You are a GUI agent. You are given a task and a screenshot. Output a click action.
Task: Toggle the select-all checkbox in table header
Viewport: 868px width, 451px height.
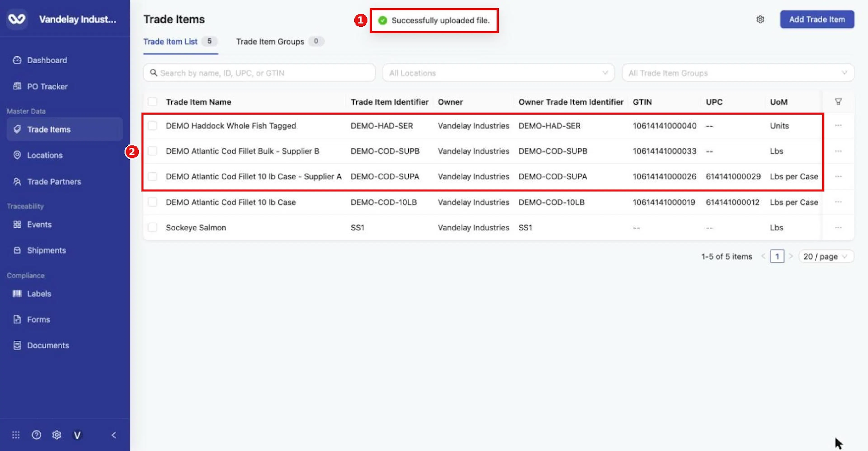point(152,102)
